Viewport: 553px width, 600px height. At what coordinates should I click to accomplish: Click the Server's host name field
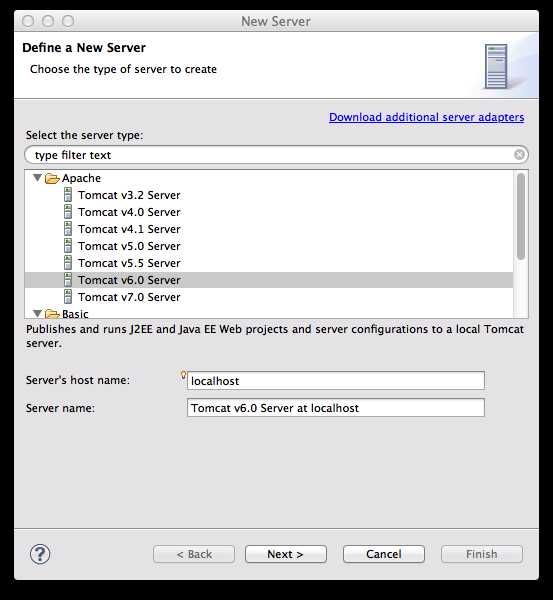click(x=336, y=381)
